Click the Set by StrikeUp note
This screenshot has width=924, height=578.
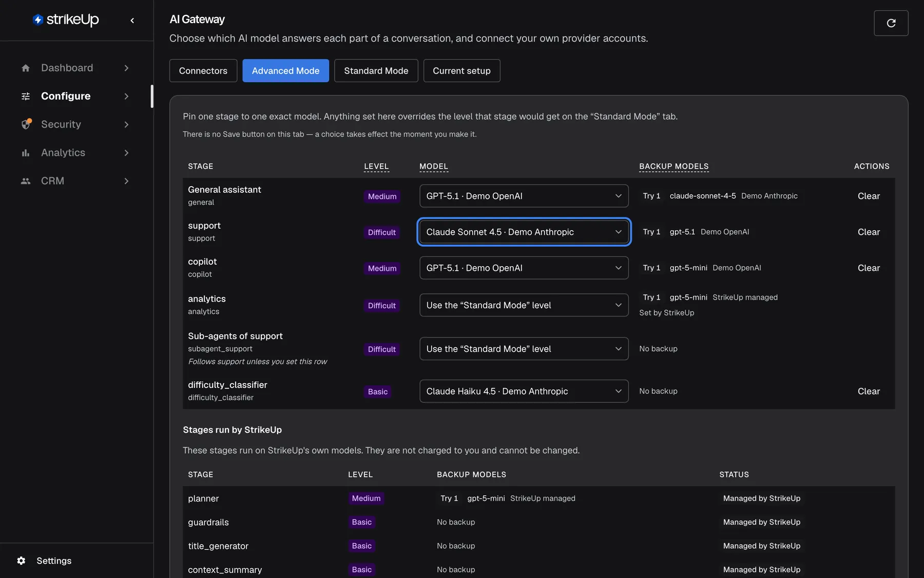coord(667,312)
